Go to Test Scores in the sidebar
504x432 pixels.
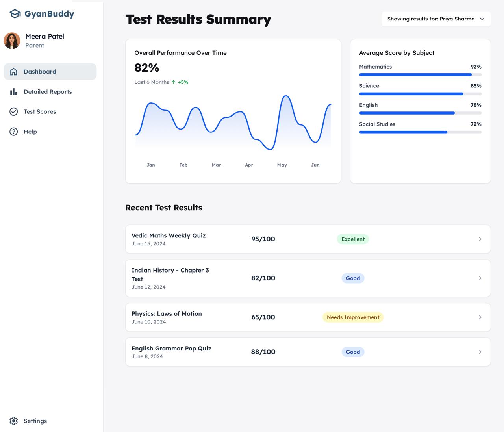coord(40,112)
